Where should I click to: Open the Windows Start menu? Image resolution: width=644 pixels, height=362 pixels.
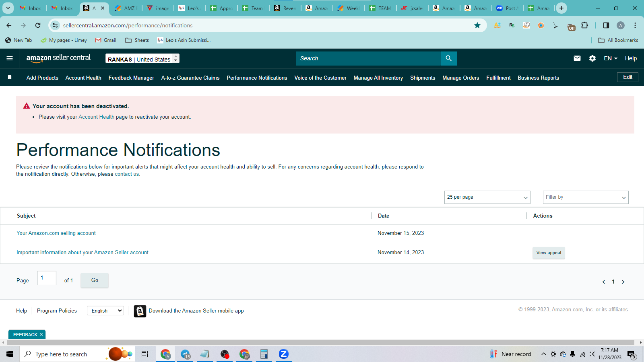10,354
